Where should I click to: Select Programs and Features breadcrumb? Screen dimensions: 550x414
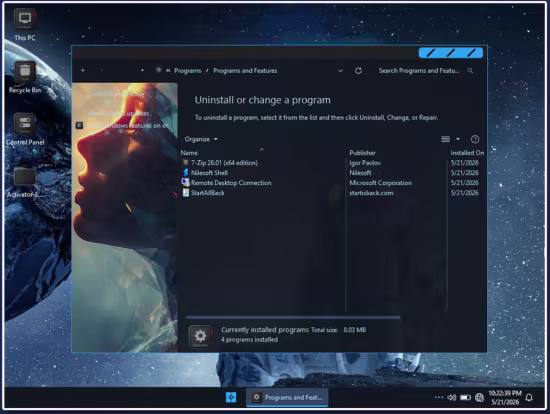click(245, 71)
